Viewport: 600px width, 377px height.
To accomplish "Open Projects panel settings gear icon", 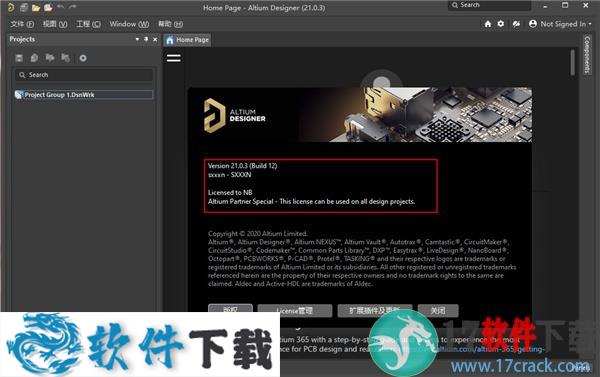I will (83, 58).
